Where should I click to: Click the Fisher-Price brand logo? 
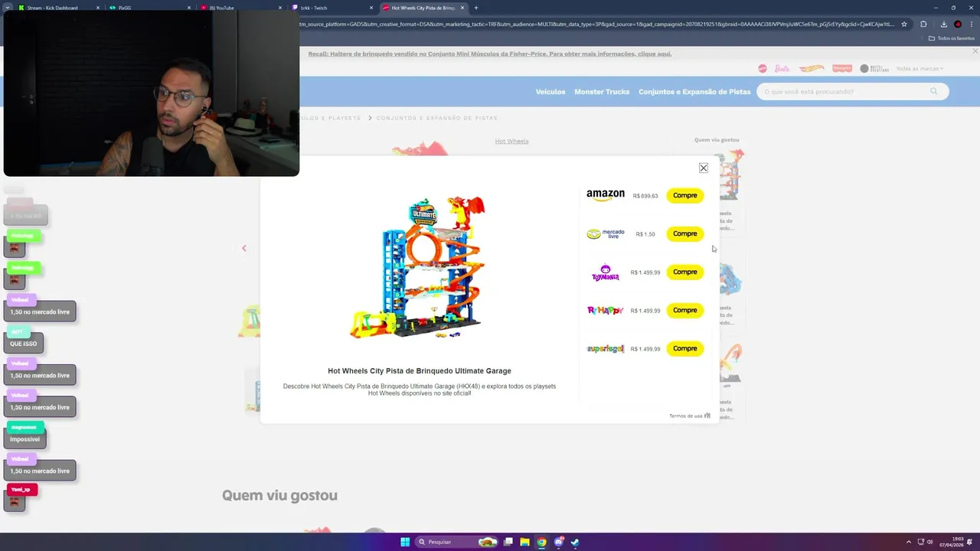[x=842, y=69]
